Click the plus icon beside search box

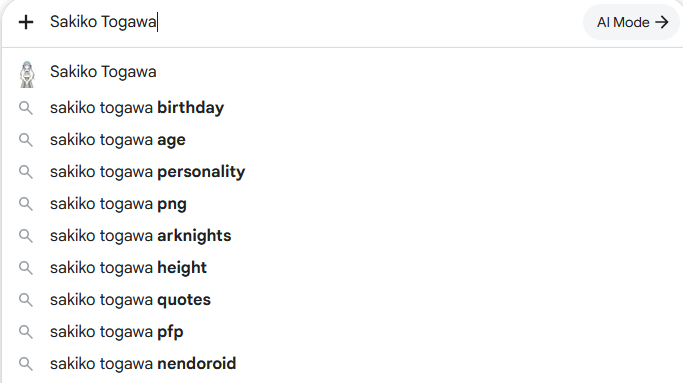[x=26, y=22]
